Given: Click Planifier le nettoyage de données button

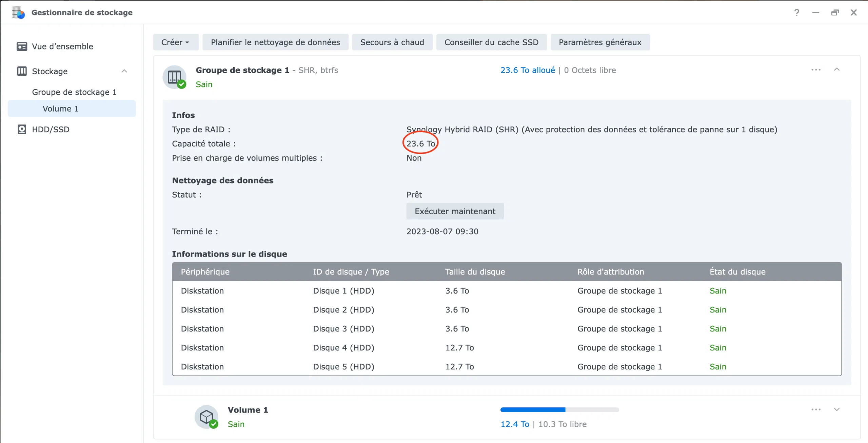Looking at the screenshot, I should [275, 42].
